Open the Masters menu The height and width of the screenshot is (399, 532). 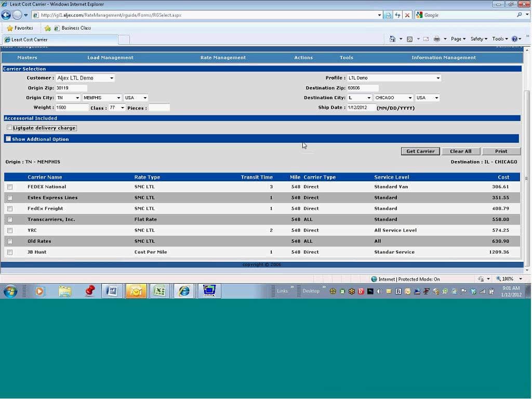27,58
